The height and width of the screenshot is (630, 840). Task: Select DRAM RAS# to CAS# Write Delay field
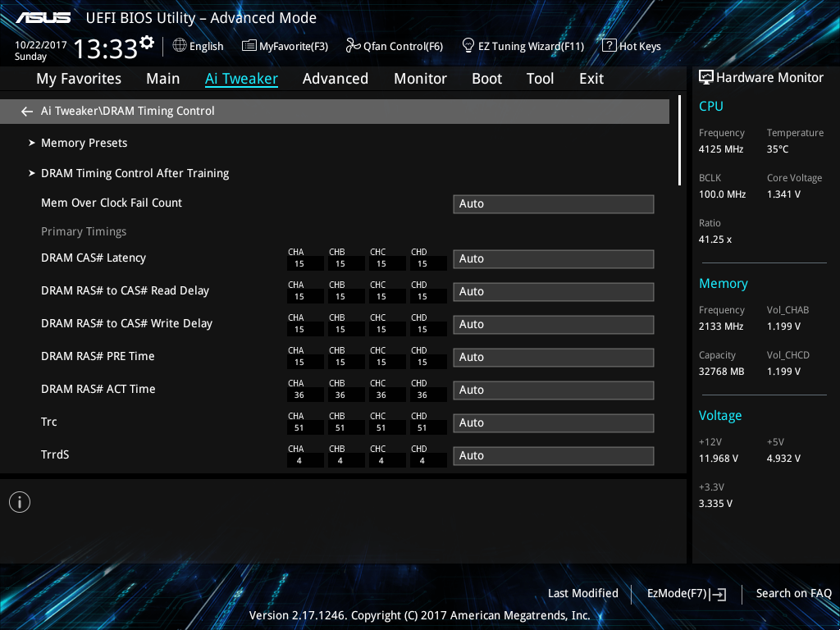pos(554,325)
